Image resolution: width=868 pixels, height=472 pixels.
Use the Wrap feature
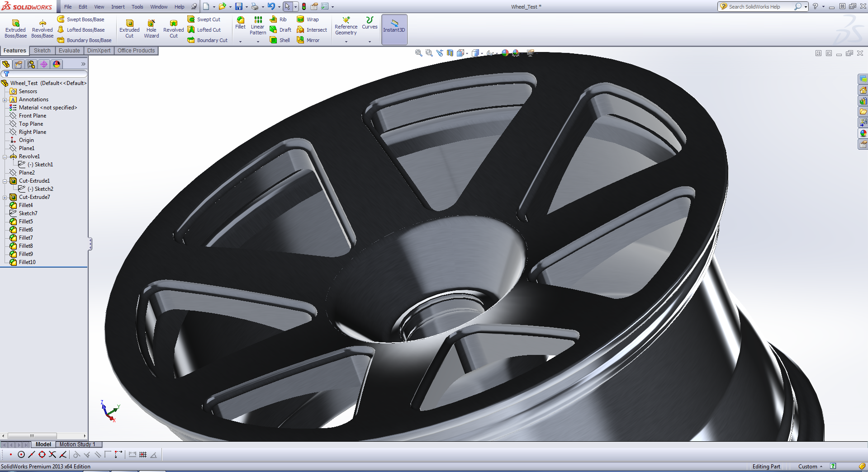pos(308,19)
